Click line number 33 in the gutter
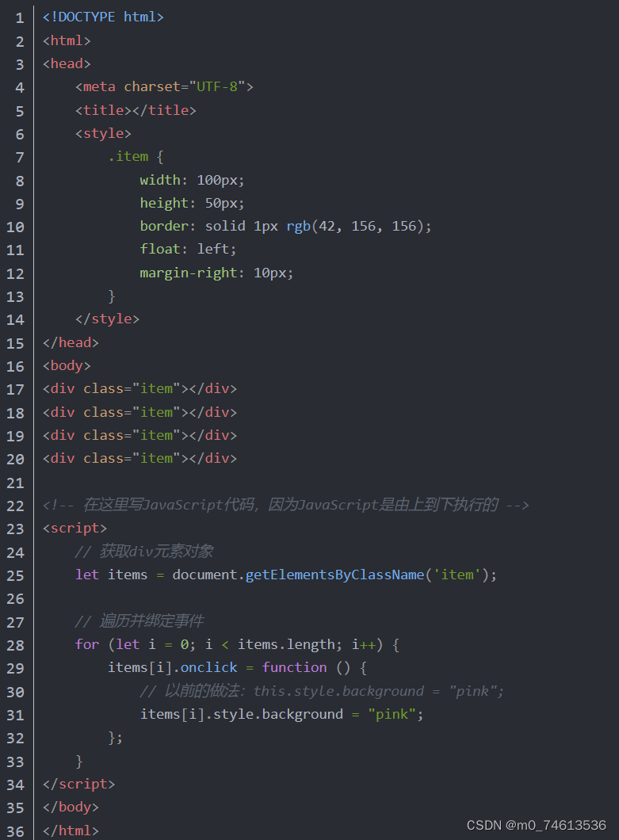 15,762
